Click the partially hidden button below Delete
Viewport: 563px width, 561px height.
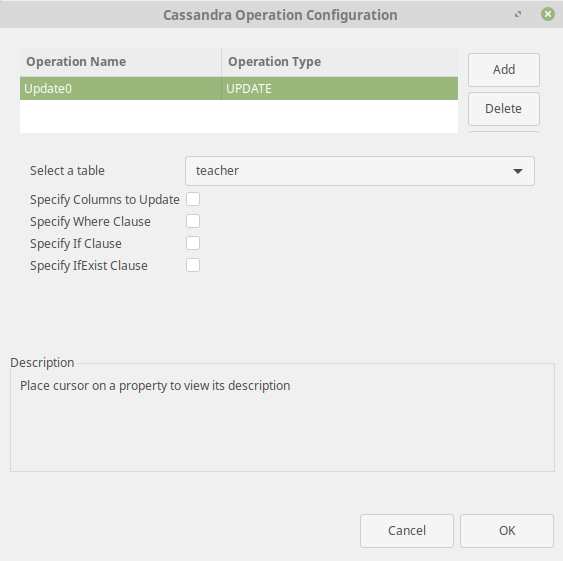pyautogui.click(x=504, y=132)
